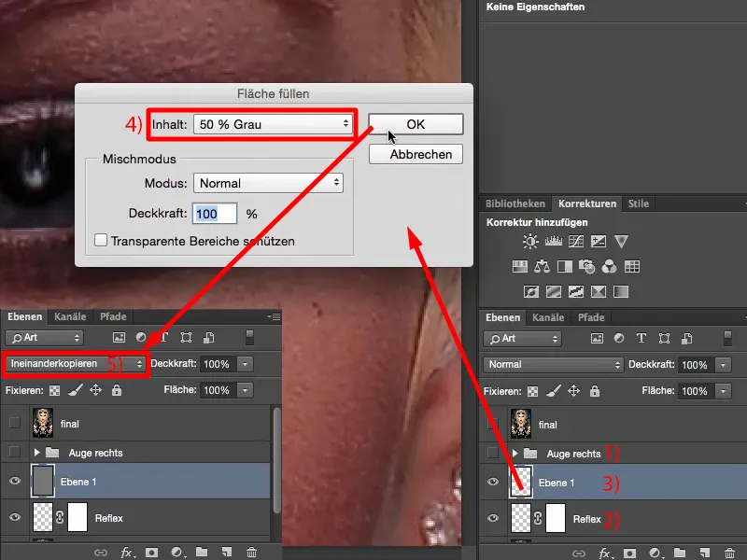747x560 pixels.
Task: Add a Gradient Map adjustment layer
Action: point(621,291)
